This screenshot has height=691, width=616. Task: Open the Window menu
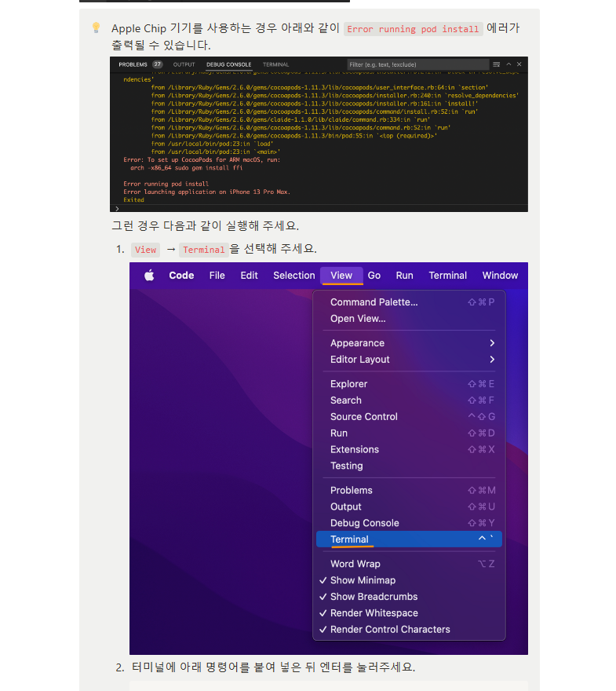click(x=500, y=276)
